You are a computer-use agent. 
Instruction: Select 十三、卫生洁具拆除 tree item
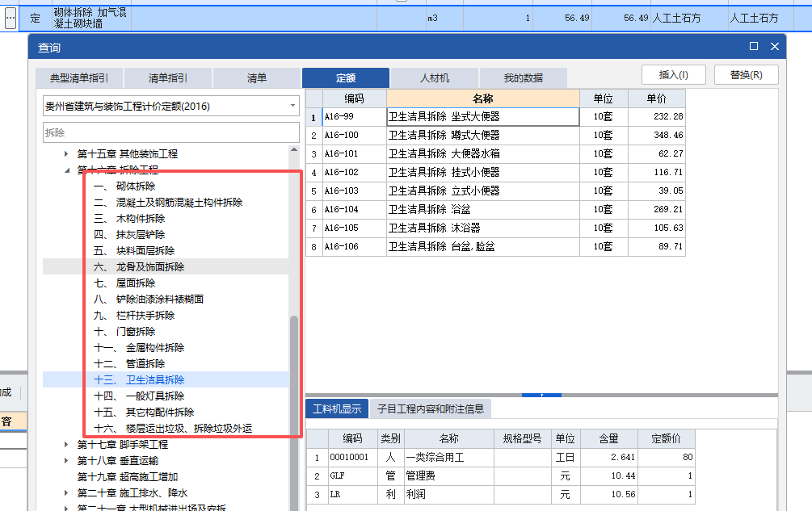139,379
